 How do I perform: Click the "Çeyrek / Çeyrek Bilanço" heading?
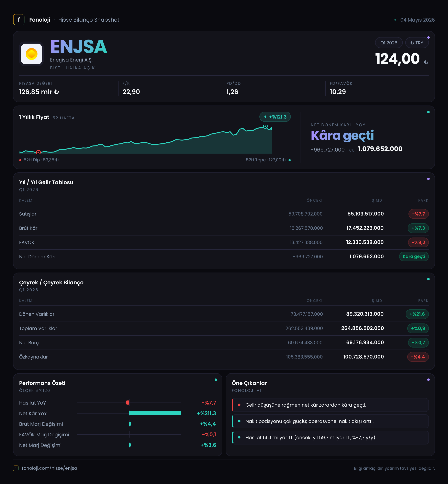point(51,283)
